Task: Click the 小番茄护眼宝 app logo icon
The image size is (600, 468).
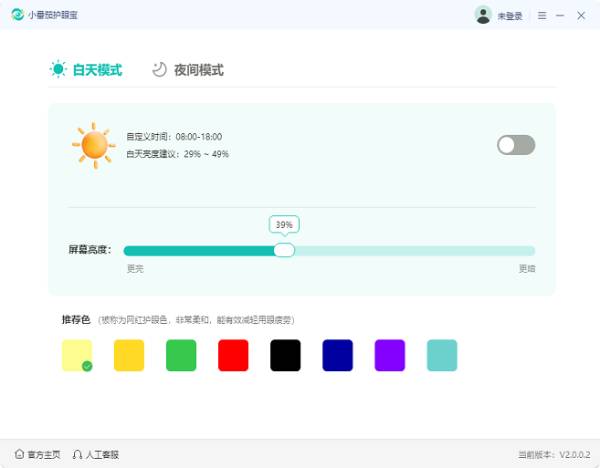Action: click(18, 15)
